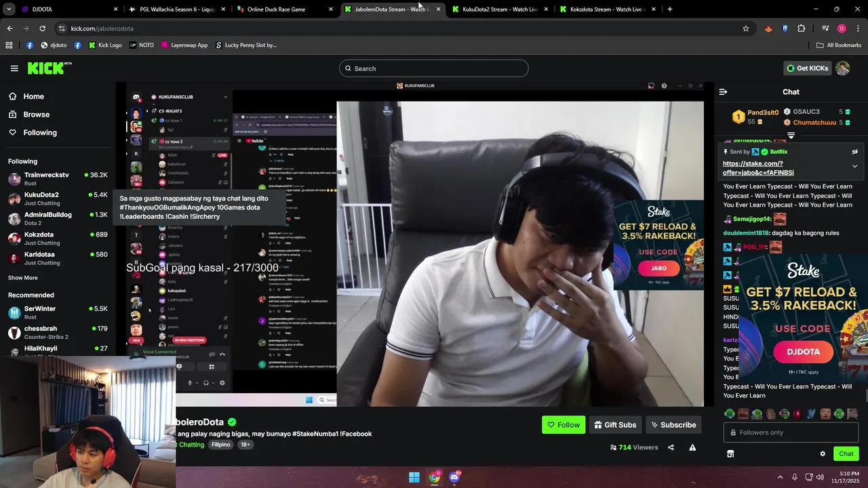Open Following in sidebar
This screenshot has width=868, height=488.
coord(33,133)
